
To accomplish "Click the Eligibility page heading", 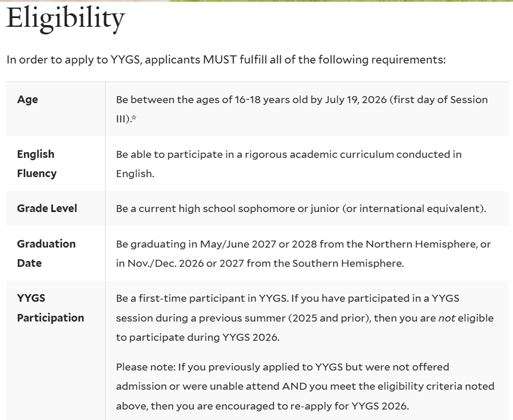I will pos(65,19).
